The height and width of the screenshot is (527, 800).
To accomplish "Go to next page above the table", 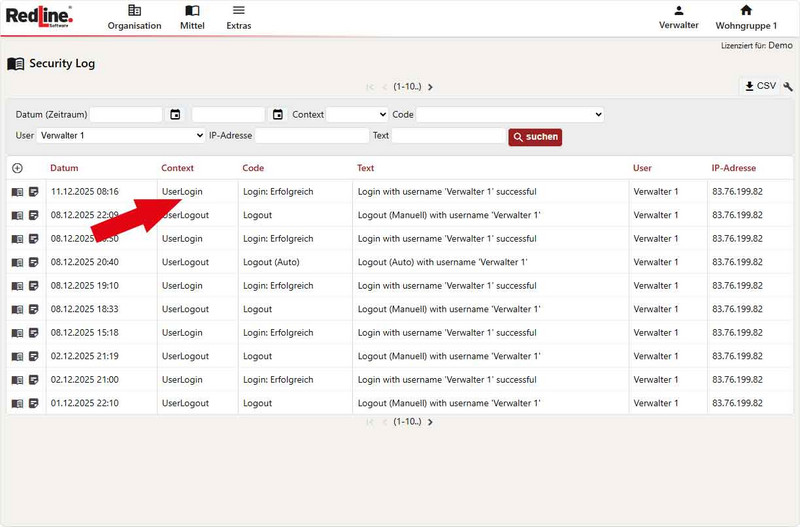I will point(431,88).
